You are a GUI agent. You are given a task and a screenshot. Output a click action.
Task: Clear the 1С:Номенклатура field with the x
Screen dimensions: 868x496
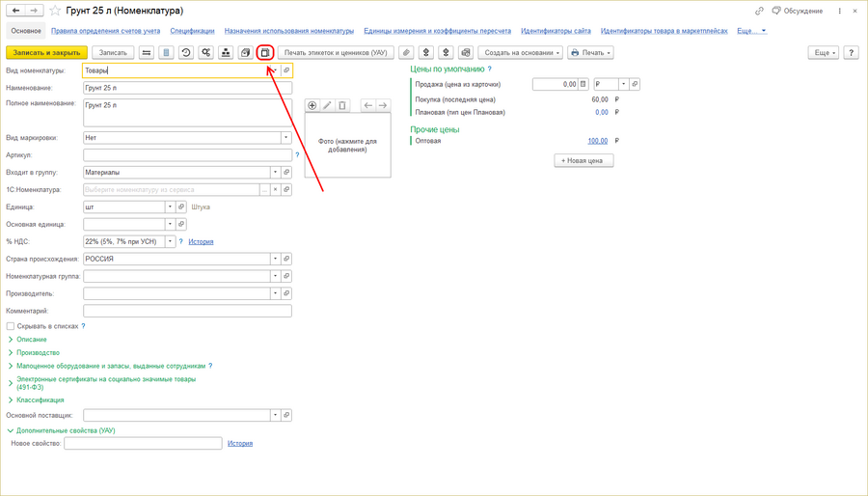275,189
